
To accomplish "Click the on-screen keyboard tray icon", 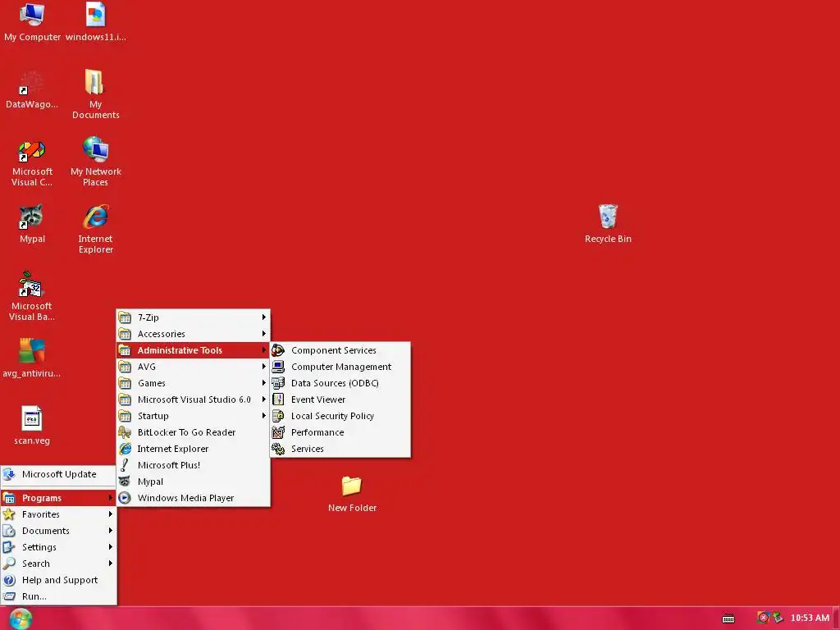I will (728, 619).
